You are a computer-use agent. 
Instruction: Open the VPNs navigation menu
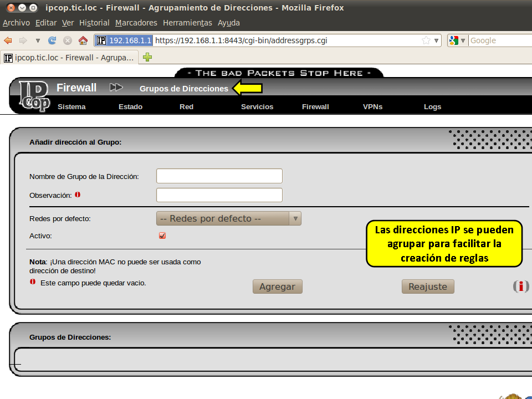[372, 107]
